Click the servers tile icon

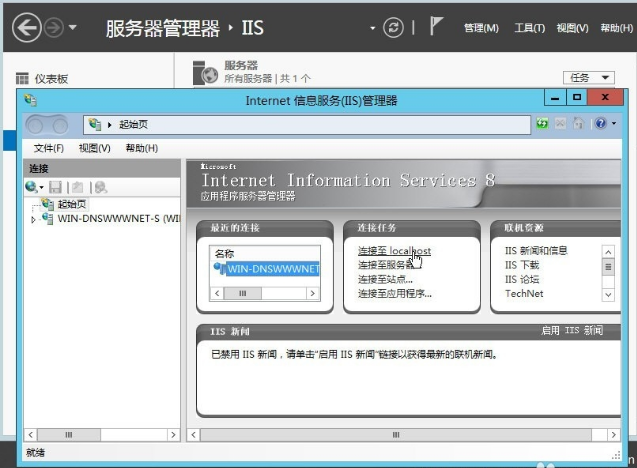(x=205, y=72)
